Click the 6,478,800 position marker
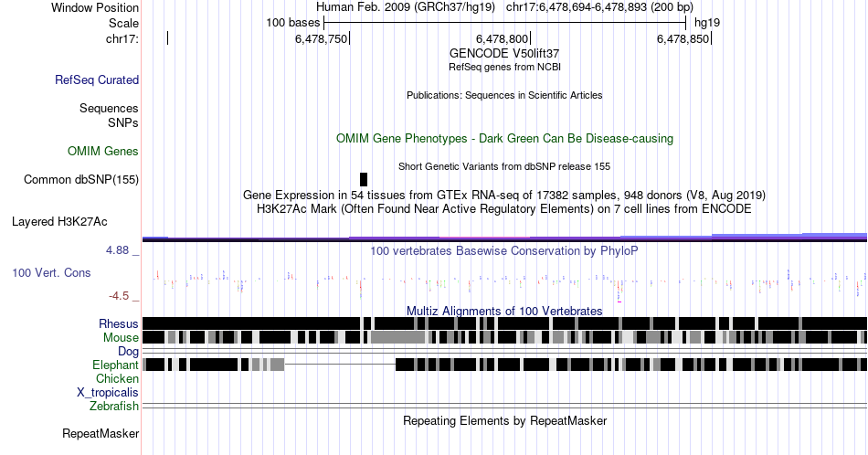The height and width of the screenshot is (455, 868). pos(503,38)
